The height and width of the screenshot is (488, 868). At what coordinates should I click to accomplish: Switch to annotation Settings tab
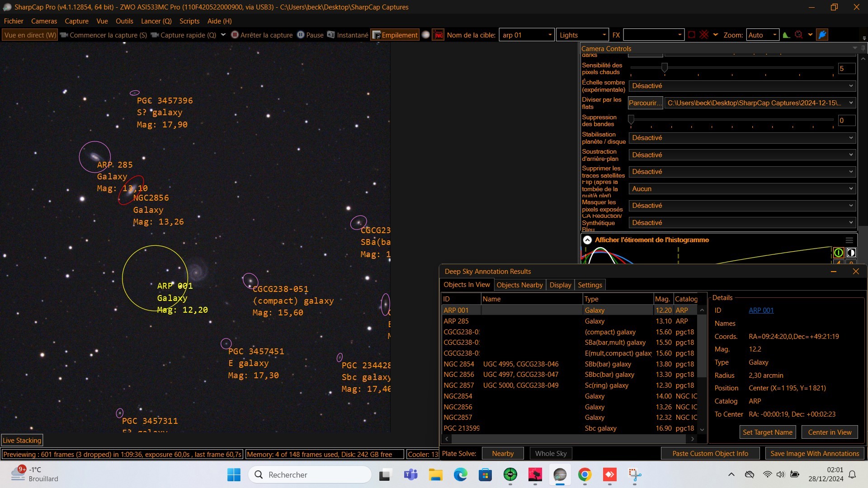coord(590,285)
